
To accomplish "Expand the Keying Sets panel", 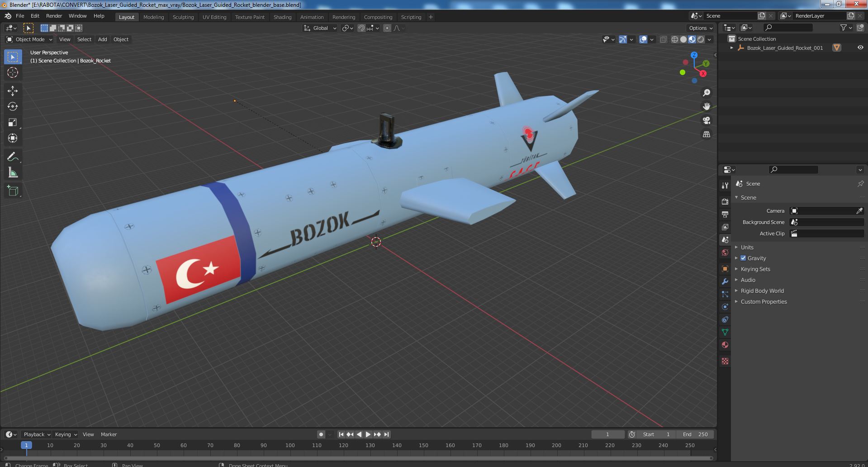I will pos(755,269).
